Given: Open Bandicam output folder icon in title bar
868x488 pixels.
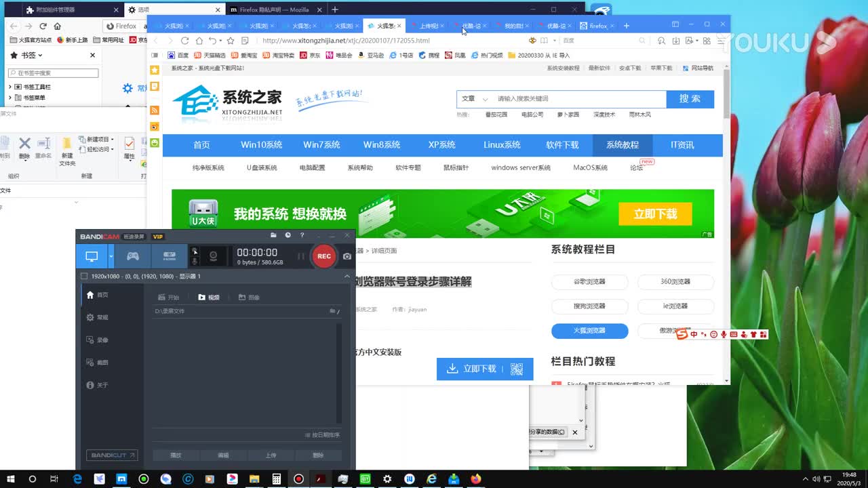Looking at the screenshot, I should pyautogui.click(x=273, y=235).
